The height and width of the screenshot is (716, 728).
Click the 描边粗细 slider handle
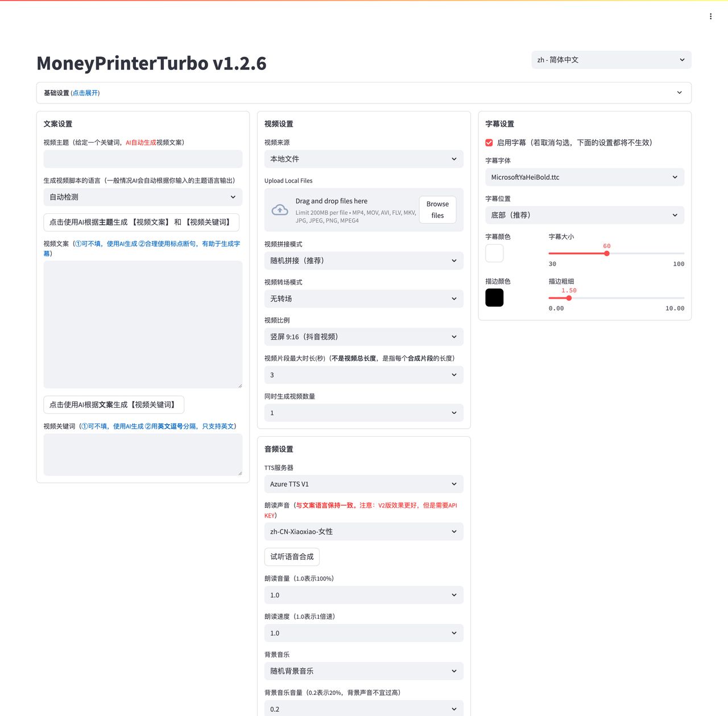pyautogui.click(x=569, y=298)
